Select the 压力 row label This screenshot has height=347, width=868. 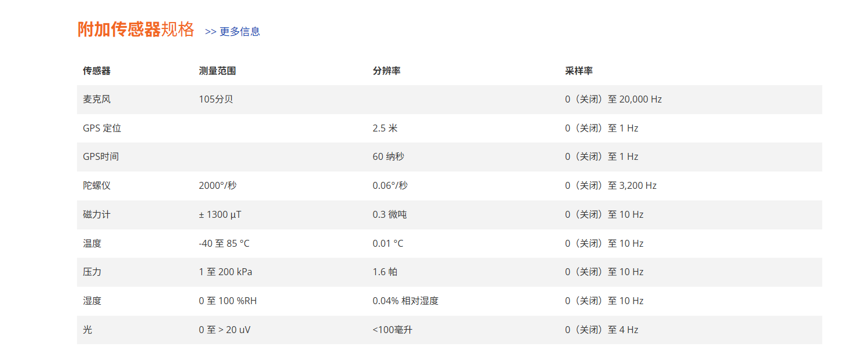tap(92, 272)
